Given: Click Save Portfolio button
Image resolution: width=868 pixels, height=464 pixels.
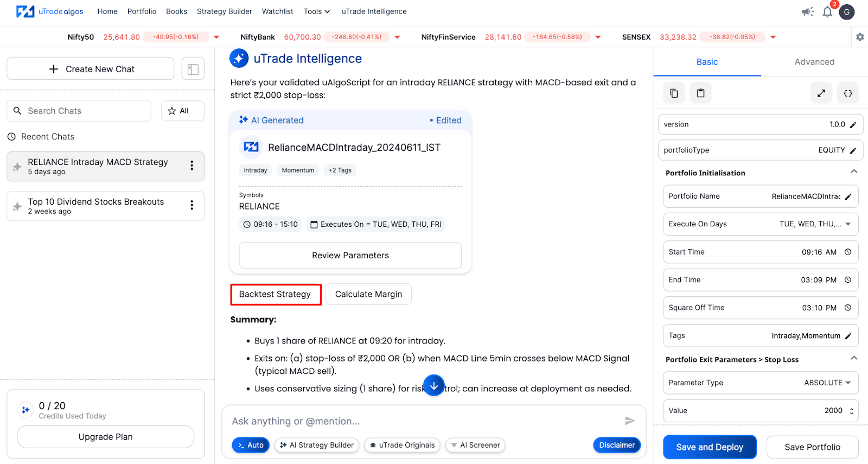Looking at the screenshot, I should (812, 447).
